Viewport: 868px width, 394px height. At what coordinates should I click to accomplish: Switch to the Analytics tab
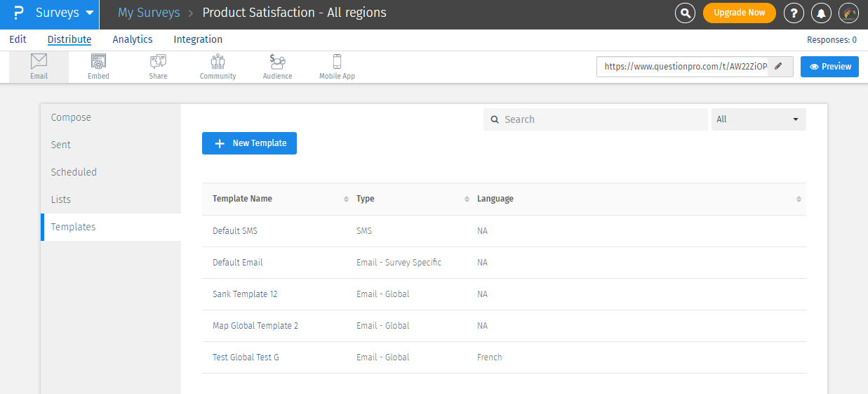click(132, 39)
